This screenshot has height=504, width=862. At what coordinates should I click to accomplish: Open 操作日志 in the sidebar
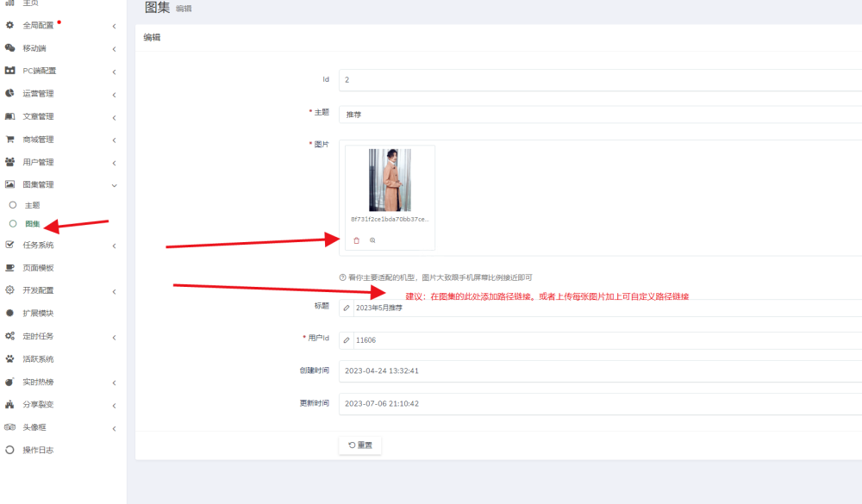[x=38, y=451]
